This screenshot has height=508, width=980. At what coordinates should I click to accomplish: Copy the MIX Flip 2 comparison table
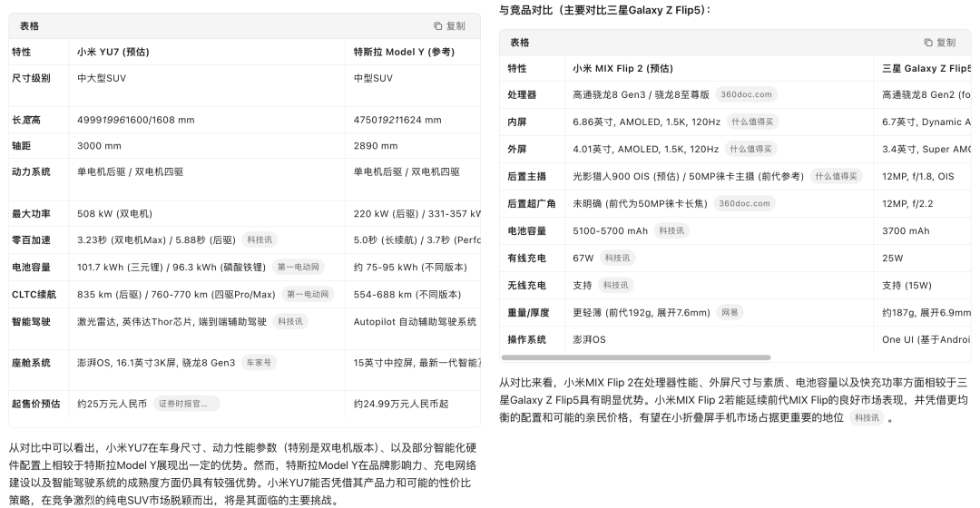click(940, 43)
